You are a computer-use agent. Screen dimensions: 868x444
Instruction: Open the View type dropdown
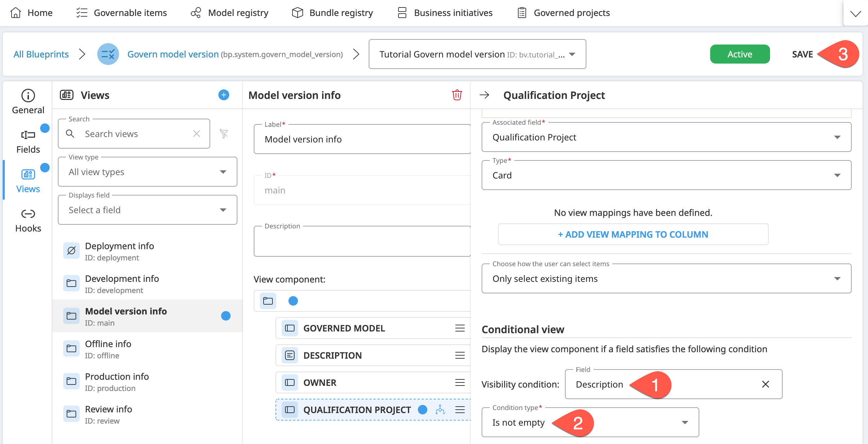(x=147, y=172)
